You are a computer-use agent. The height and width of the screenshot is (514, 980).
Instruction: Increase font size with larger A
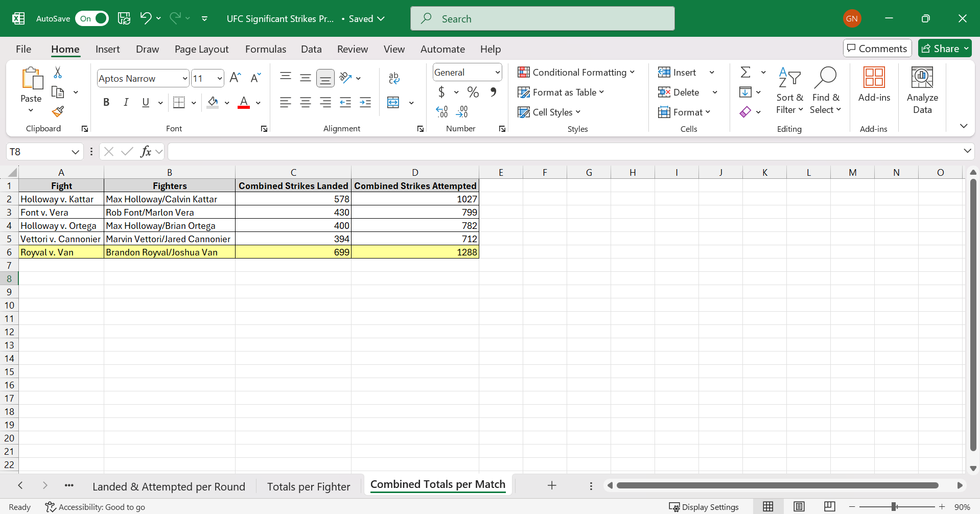tap(235, 78)
